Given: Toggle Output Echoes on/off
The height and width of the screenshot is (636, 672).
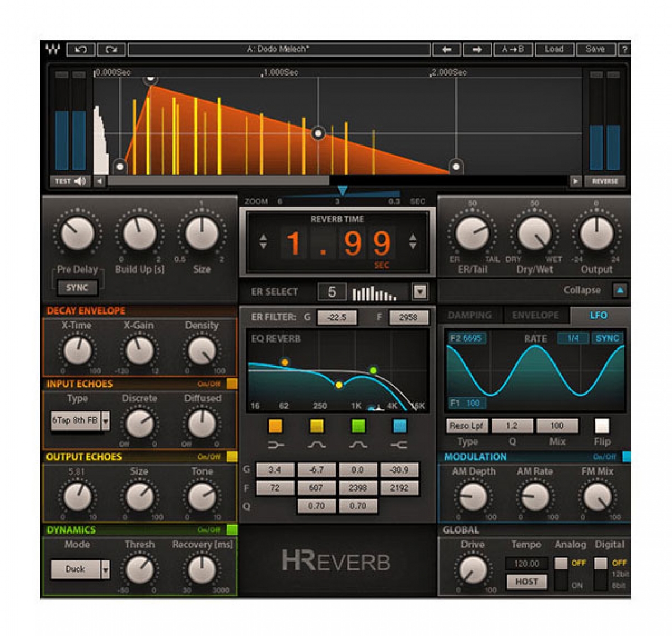Looking at the screenshot, I should point(232,457).
